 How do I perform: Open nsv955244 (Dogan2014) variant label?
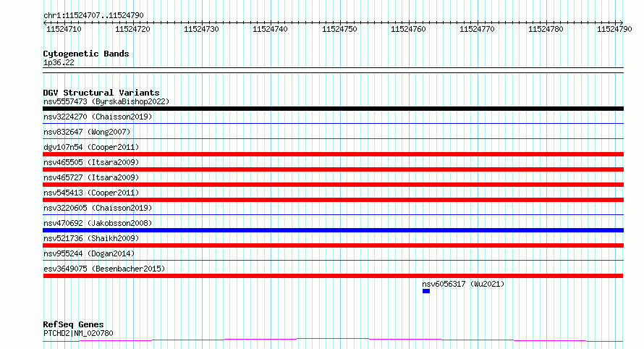tap(89, 253)
